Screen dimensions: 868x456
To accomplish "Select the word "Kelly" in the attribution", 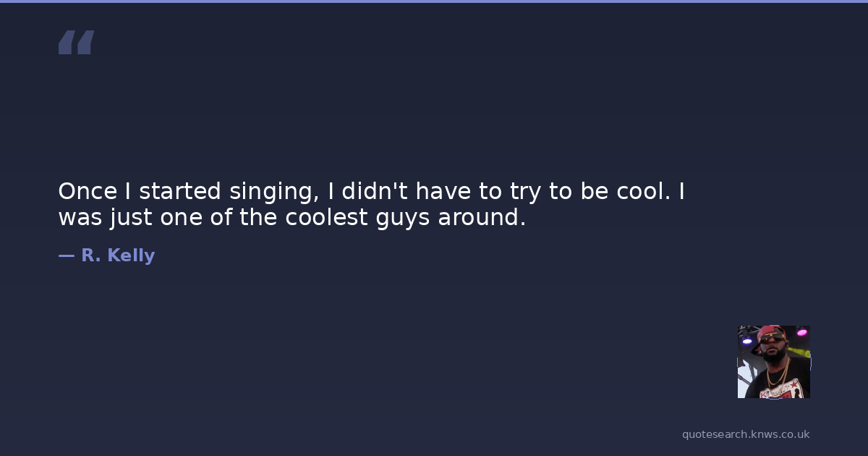I will [x=131, y=256].
